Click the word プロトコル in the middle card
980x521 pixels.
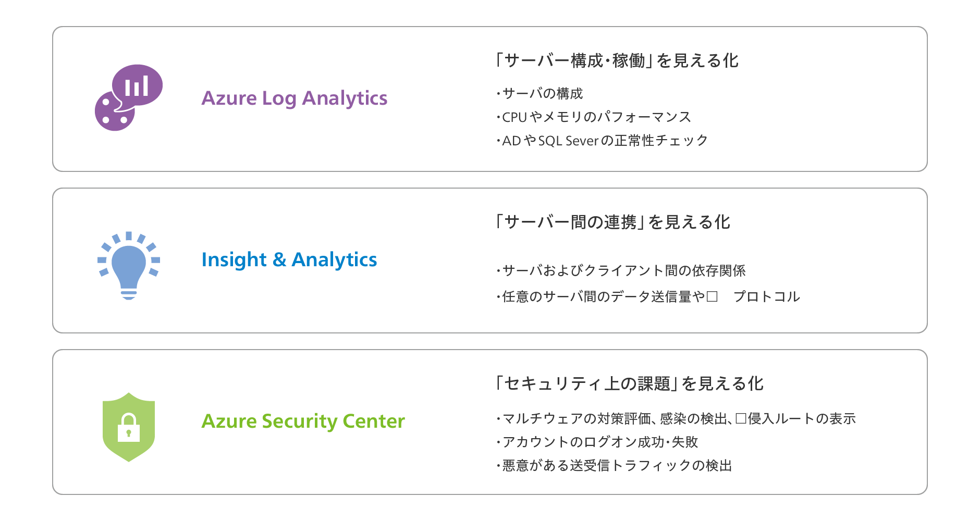767,297
